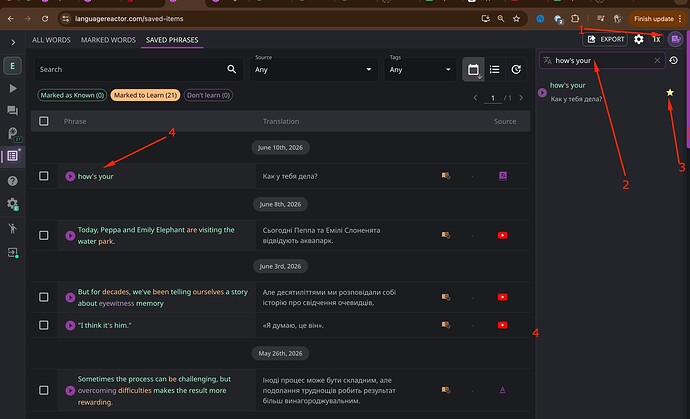Filter by Marked as Known (0)
This screenshot has height=419, width=690.
point(72,95)
